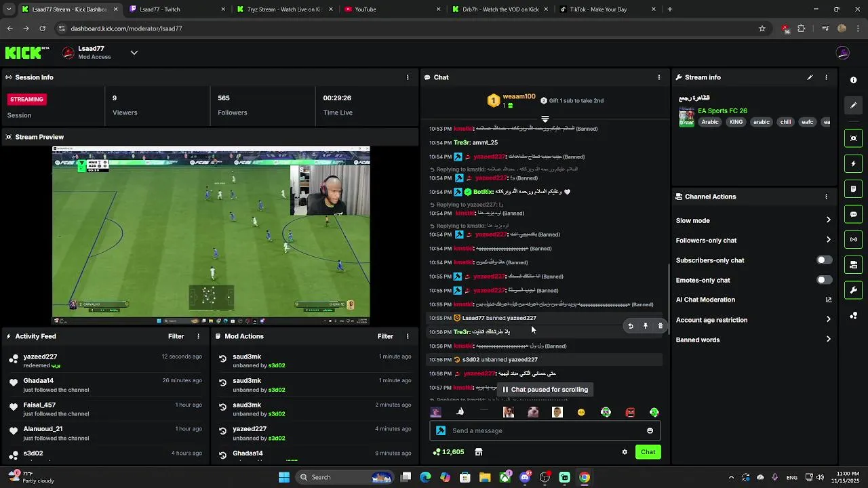Viewport: 868px width, 488px height.
Task: Open Mod Actions Filter
Action: [385, 336]
